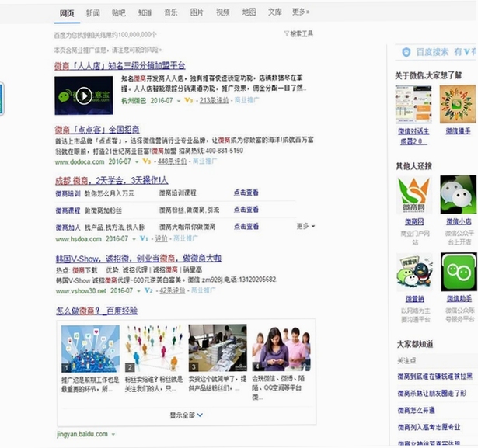Click the 微信助手 green icon
478x448 pixels.
click(459, 271)
